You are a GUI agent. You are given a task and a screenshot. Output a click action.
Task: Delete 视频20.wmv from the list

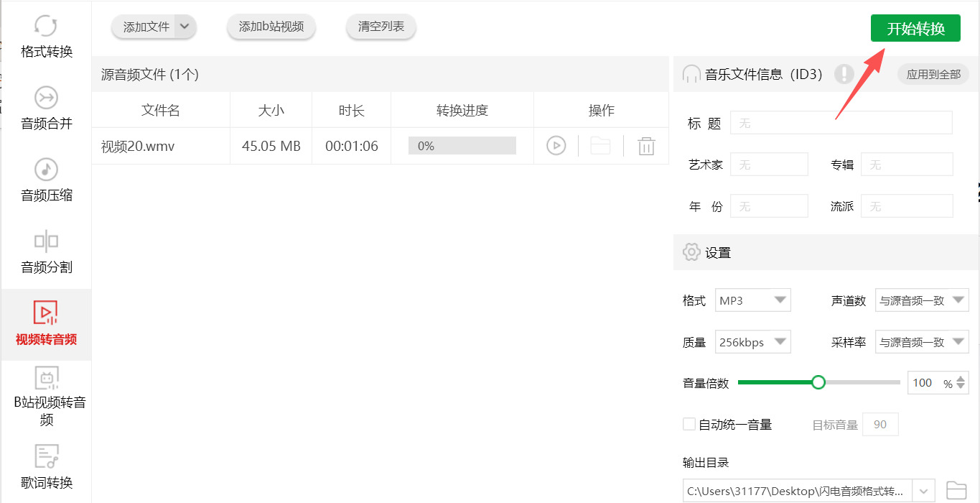[645, 145]
